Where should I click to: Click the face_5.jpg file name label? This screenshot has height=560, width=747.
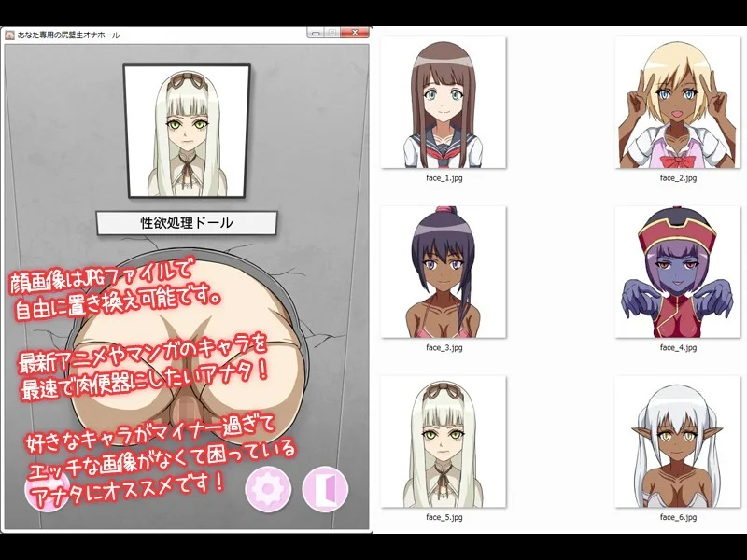pos(444,516)
